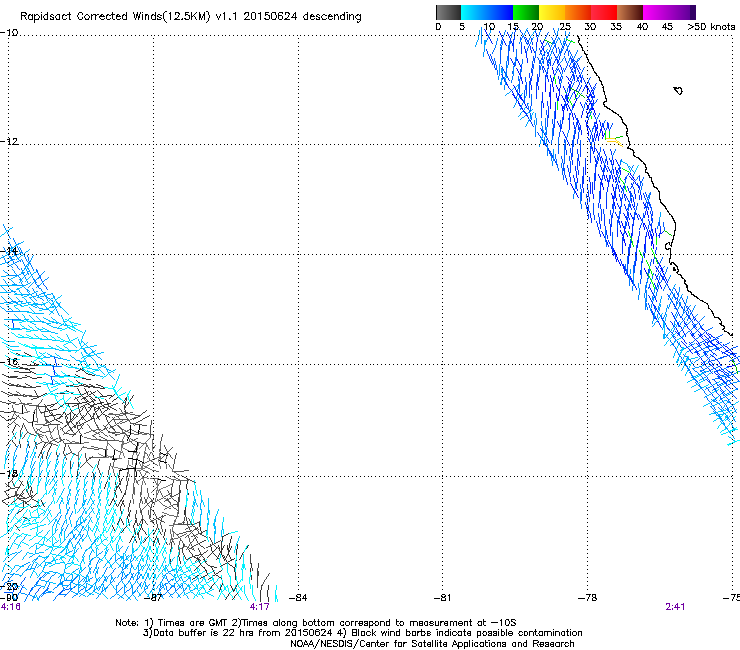Viewport: 740px width, 650px height.
Task: Click the green 15–20 knots legend segment
Action: click(525, 12)
